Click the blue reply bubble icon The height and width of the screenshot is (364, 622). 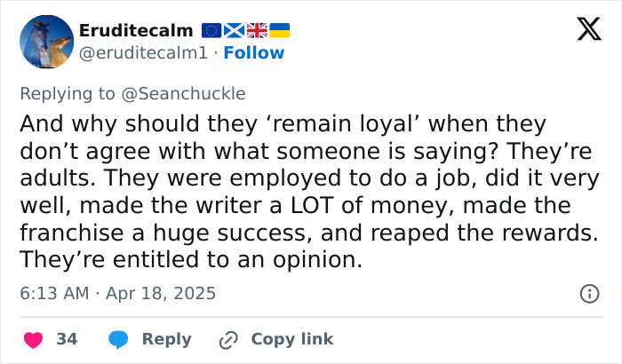119,339
